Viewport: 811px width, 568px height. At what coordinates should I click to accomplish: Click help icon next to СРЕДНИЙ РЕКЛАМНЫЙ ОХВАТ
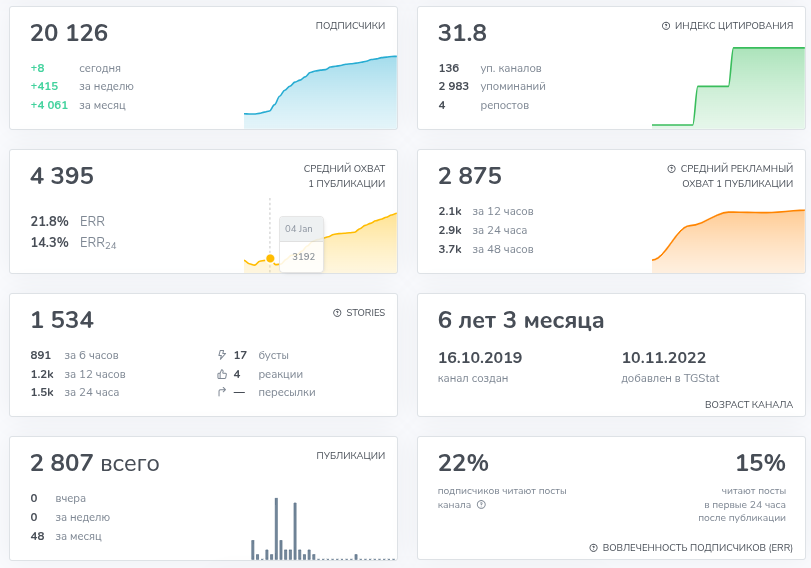[671, 169]
